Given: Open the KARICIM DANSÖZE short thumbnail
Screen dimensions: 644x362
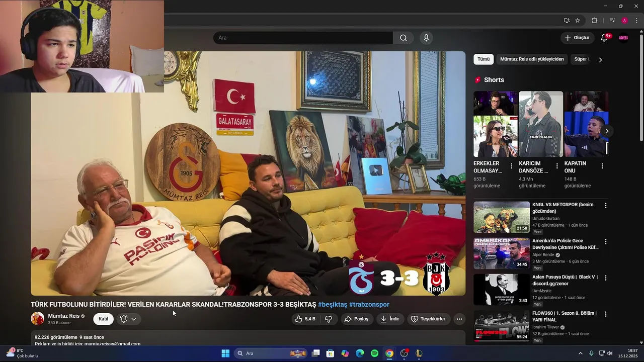Looking at the screenshot, I should coord(541,124).
